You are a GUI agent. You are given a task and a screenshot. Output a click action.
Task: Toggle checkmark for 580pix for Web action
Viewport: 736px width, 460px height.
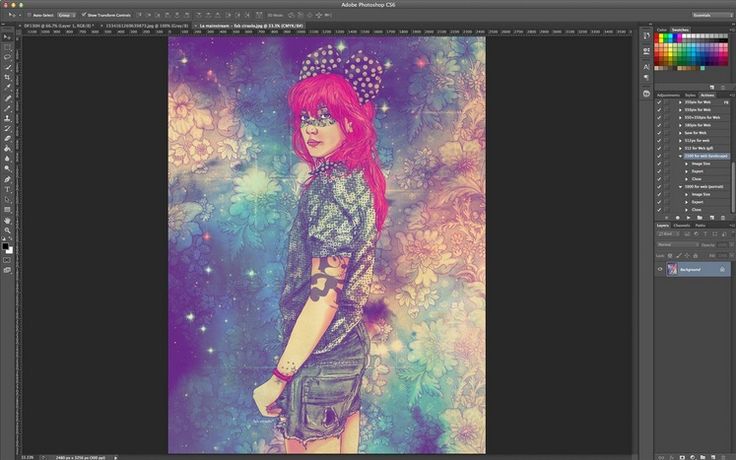click(659, 125)
